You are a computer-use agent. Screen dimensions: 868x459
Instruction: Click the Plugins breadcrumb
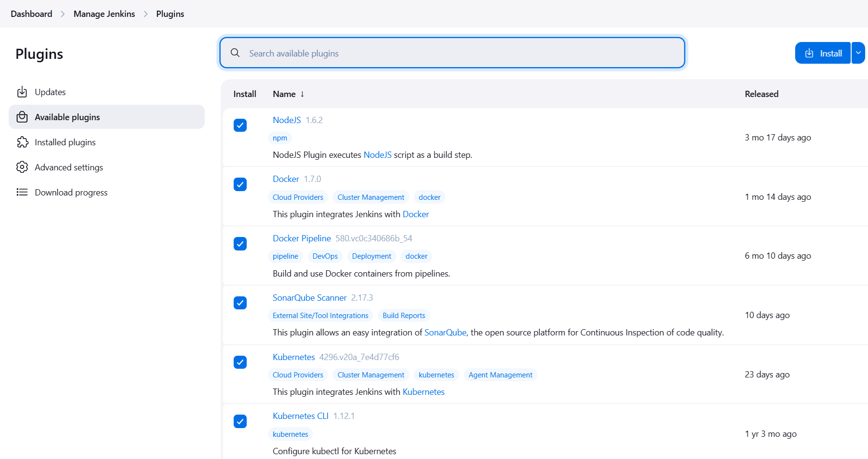point(170,14)
